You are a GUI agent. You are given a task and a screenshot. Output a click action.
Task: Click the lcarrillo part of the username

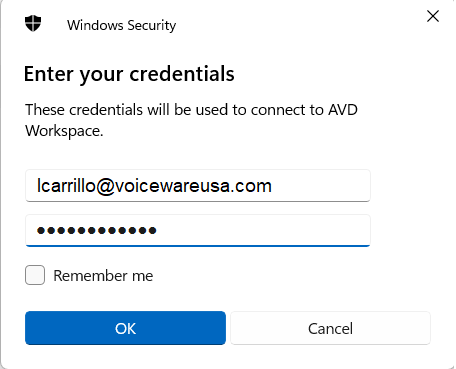click(67, 185)
